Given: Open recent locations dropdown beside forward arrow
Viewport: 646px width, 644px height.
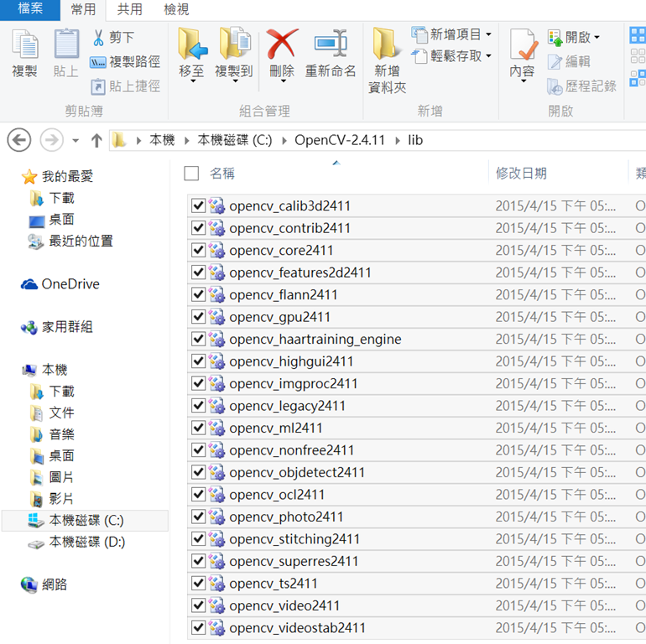Looking at the screenshot, I should coord(76,140).
